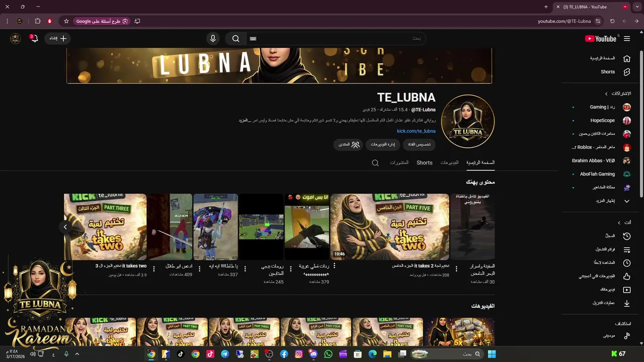Image resolution: width=644 pixels, height=362 pixels.
Task: Open the YouTube sidebar hamburger menu
Action: pos(627,39)
